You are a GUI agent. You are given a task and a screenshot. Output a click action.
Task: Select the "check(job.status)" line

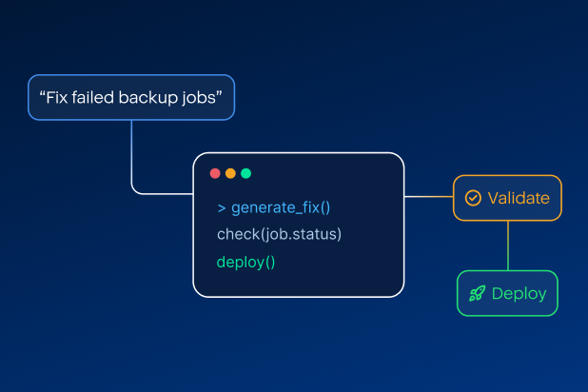pyautogui.click(x=279, y=234)
